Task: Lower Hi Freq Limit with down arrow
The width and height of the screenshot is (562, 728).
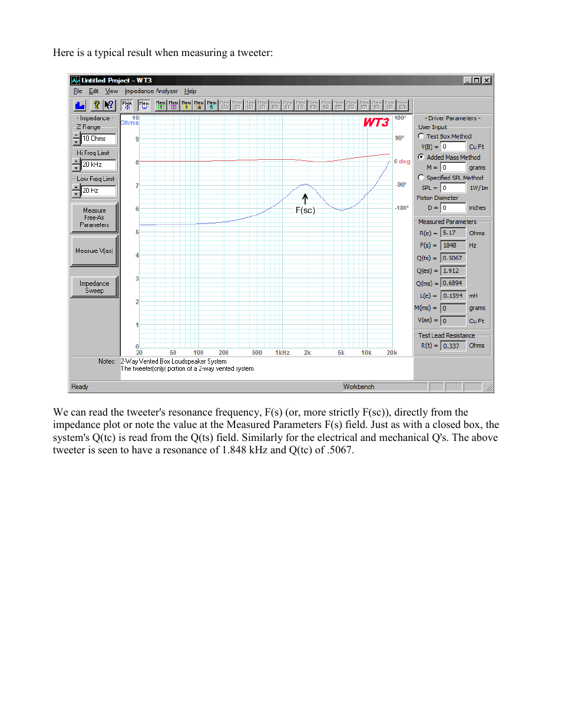Action: point(76,168)
